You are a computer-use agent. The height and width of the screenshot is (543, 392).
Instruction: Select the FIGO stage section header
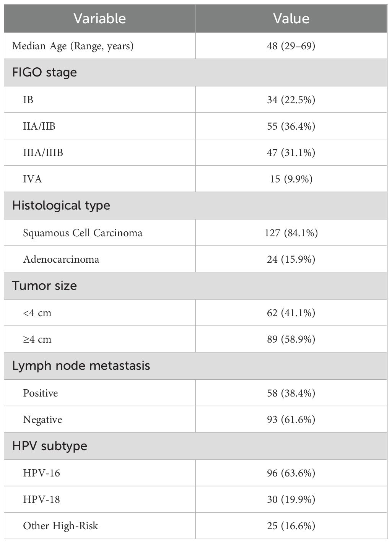[x=44, y=72]
